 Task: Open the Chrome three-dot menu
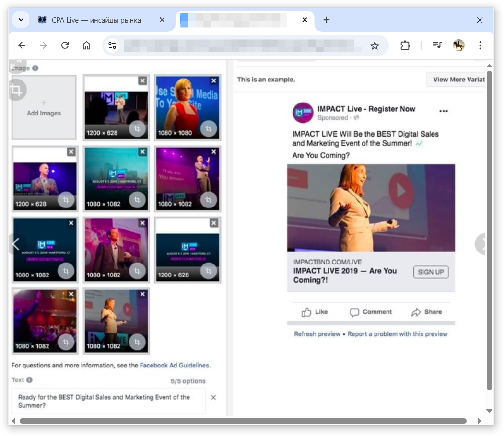[480, 46]
